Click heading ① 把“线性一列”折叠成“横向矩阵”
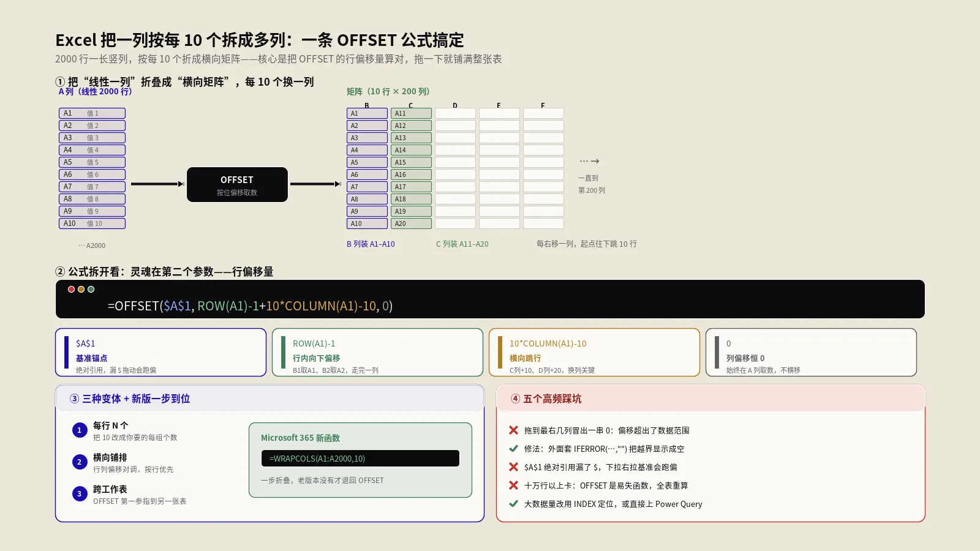This screenshot has width=980, height=551. [184, 81]
